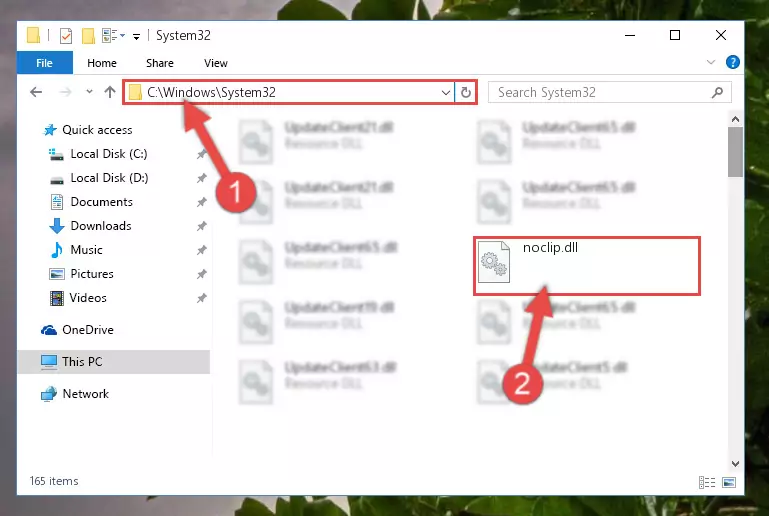Viewport: 769px width, 516px height.
Task: Click the New folder quick access icon
Action: point(88,36)
